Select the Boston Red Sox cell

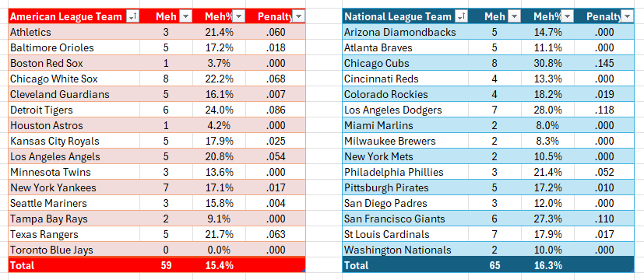[x=74, y=63]
